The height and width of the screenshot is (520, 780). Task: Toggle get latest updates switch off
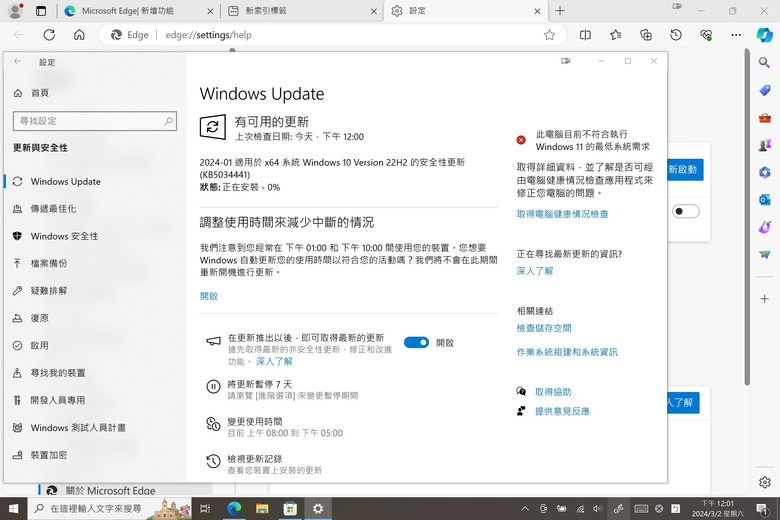[x=416, y=342]
